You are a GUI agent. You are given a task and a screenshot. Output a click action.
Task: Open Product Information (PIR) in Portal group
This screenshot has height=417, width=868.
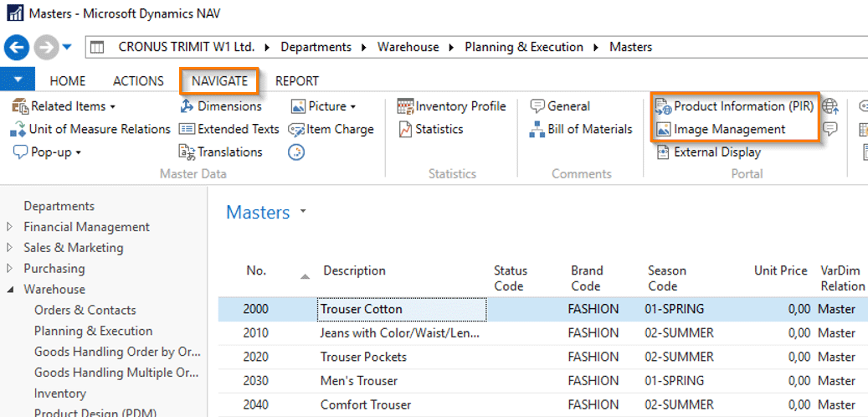pyautogui.click(x=734, y=106)
